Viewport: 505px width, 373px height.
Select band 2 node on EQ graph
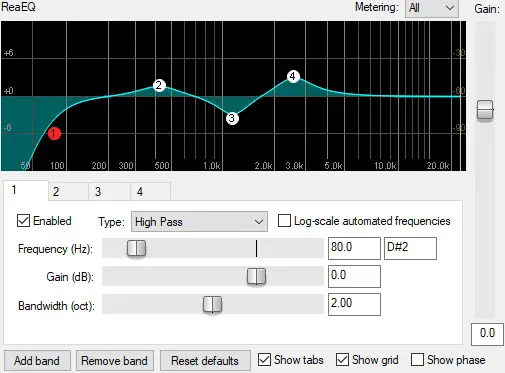click(159, 85)
